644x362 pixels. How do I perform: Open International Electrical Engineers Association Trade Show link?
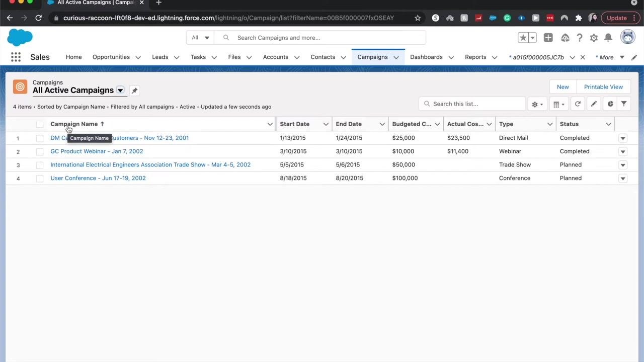150,165
